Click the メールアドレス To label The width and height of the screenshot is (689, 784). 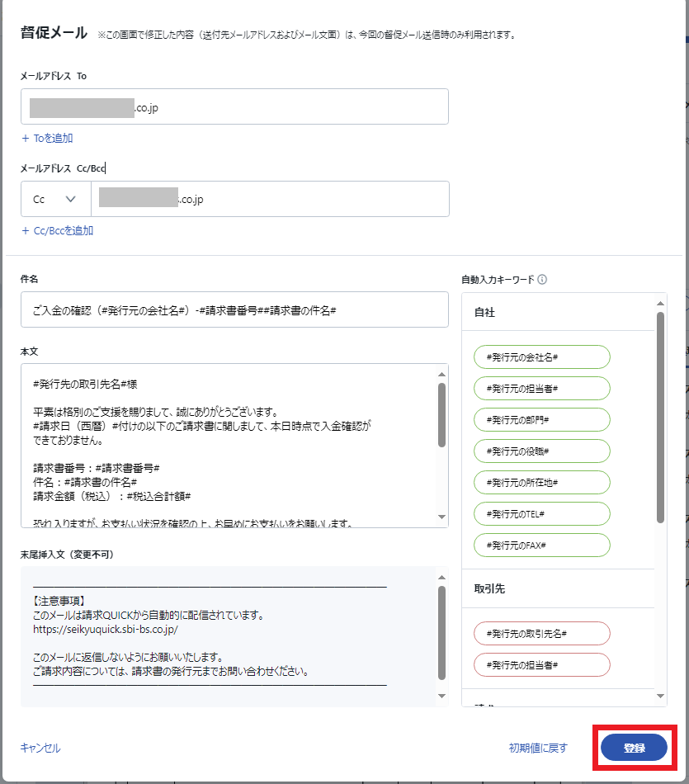click(x=54, y=76)
